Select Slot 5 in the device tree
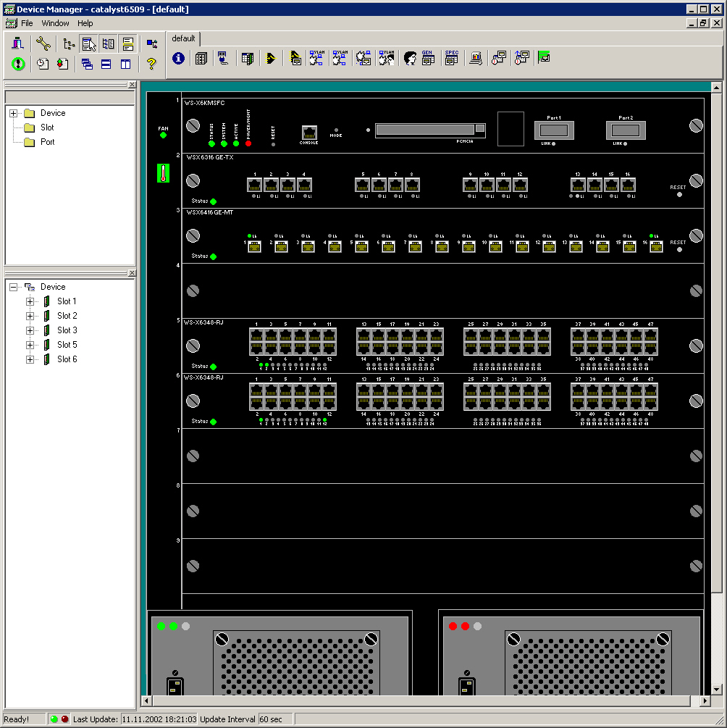This screenshot has height=728, width=727. (67, 345)
